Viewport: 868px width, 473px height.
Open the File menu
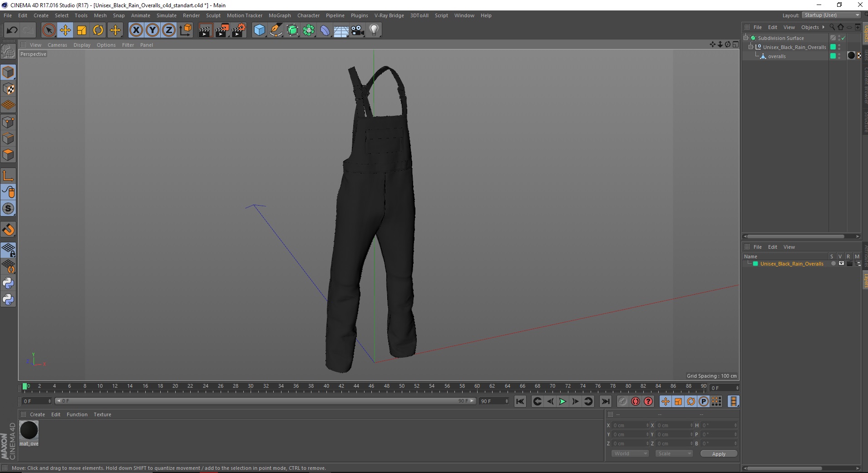click(8, 15)
